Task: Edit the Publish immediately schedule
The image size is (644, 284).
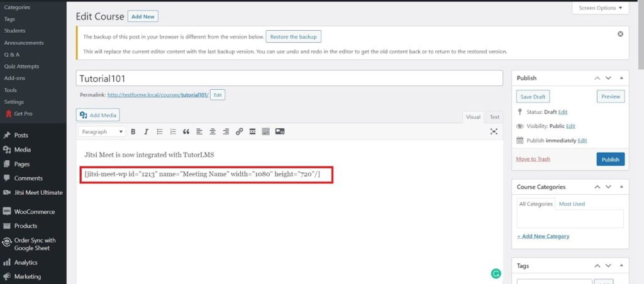Action: tap(582, 140)
